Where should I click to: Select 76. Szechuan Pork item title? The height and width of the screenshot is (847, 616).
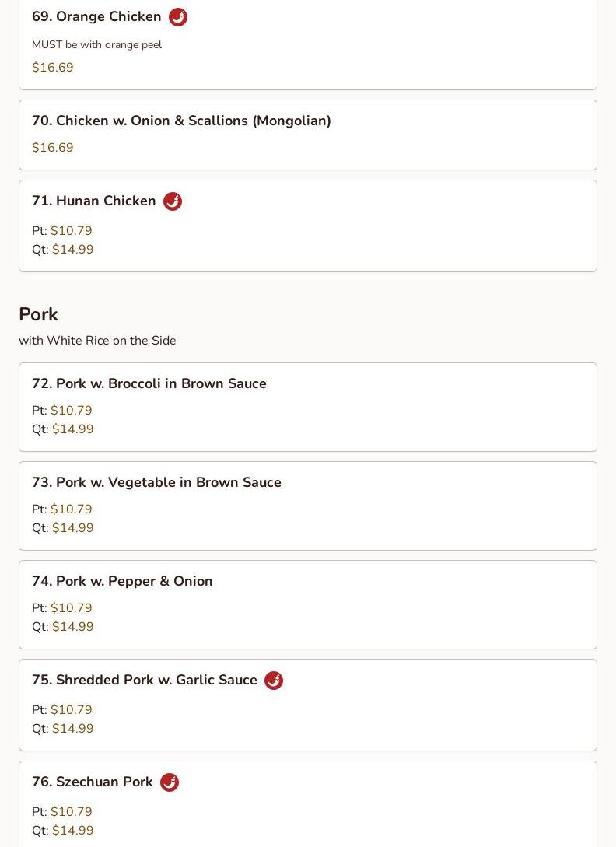coord(92,782)
